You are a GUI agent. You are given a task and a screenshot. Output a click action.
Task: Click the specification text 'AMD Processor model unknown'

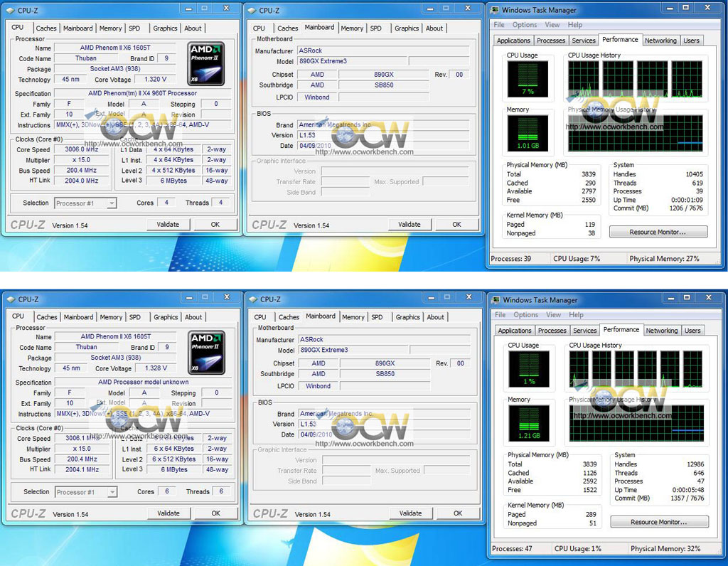144,382
